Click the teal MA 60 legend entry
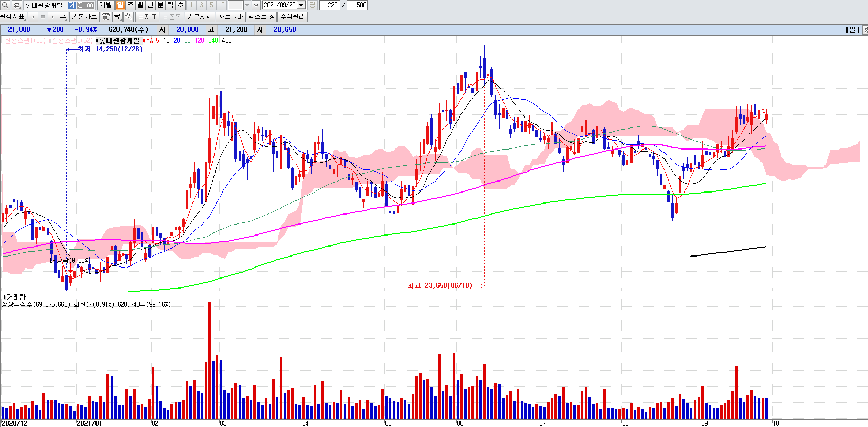 [187, 40]
